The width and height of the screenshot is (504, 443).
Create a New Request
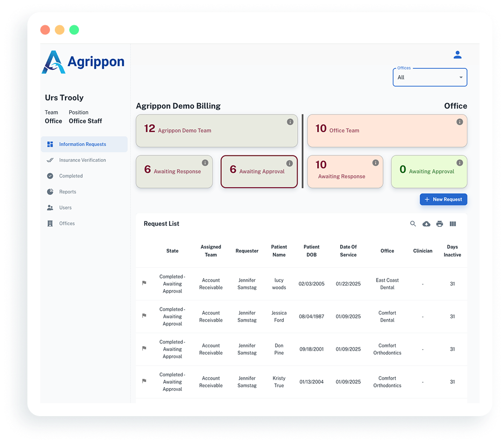[443, 199]
